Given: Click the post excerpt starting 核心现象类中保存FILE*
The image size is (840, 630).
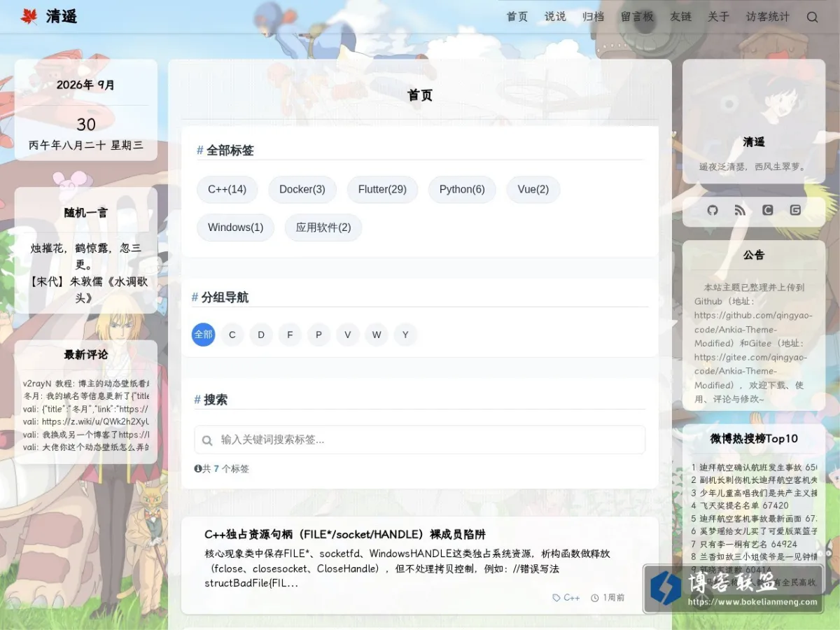Looking at the screenshot, I should coord(407,568).
